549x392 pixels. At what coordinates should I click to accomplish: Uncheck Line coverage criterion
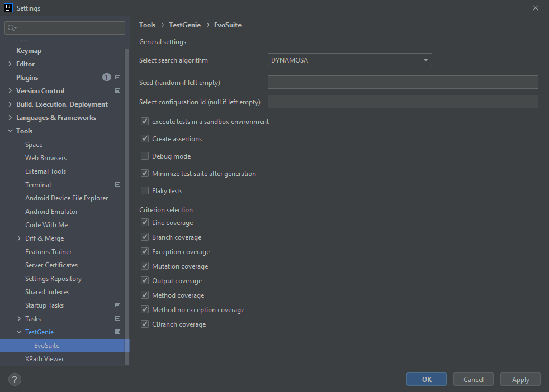145,222
